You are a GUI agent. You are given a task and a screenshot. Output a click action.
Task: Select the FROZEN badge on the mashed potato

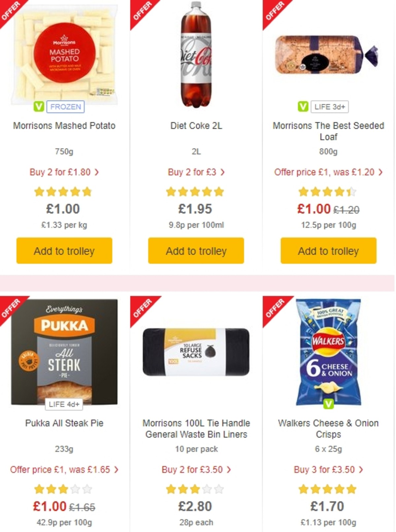click(65, 107)
